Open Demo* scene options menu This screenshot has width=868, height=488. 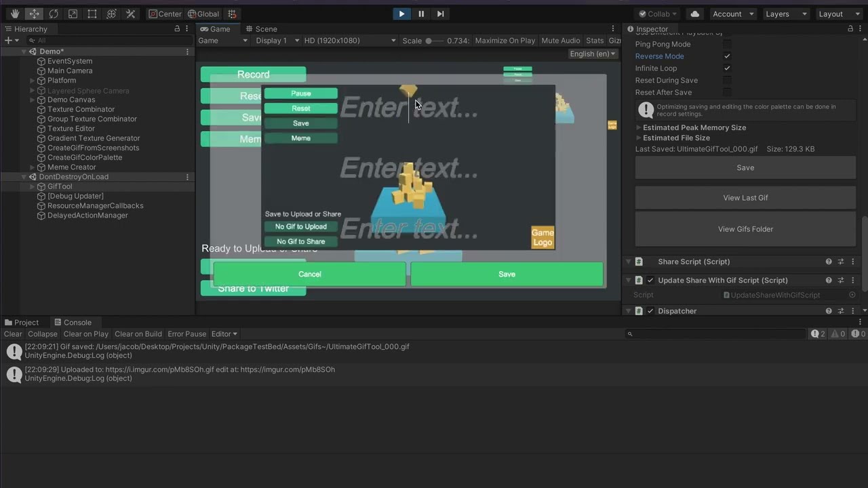tap(188, 52)
